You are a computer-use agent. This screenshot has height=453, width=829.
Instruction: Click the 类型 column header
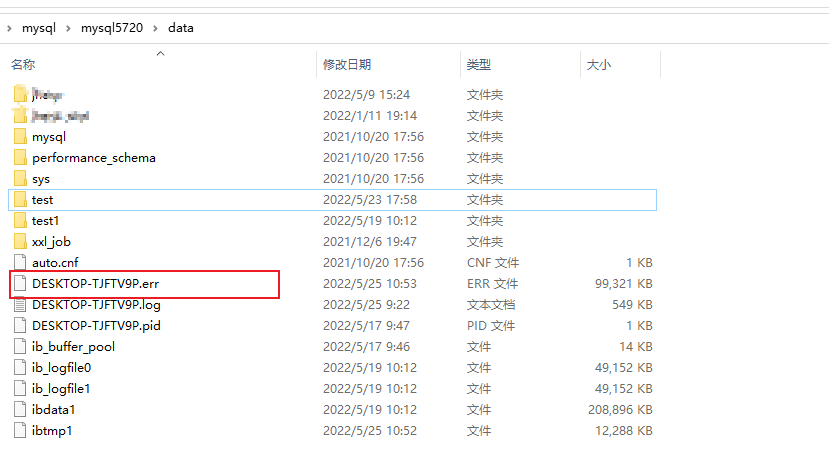(x=478, y=65)
